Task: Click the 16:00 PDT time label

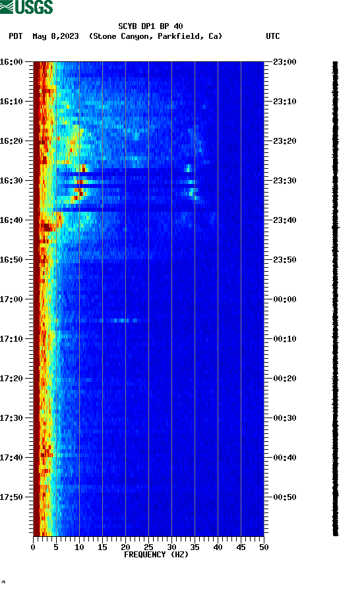Action: [x=11, y=61]
